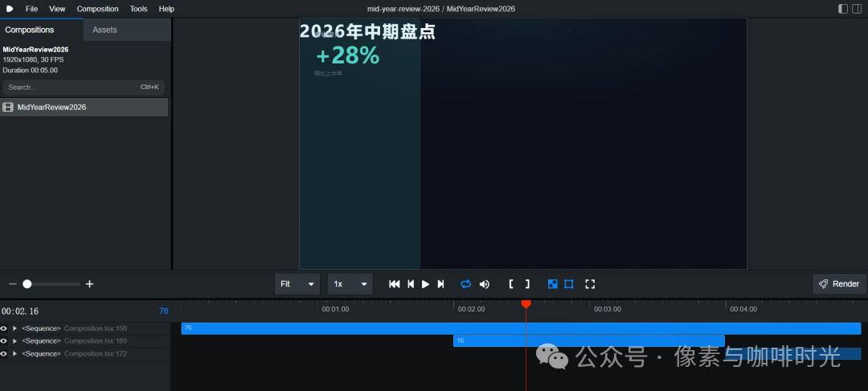Set the in-point marker bracket
868x391 pixels.
511,284
